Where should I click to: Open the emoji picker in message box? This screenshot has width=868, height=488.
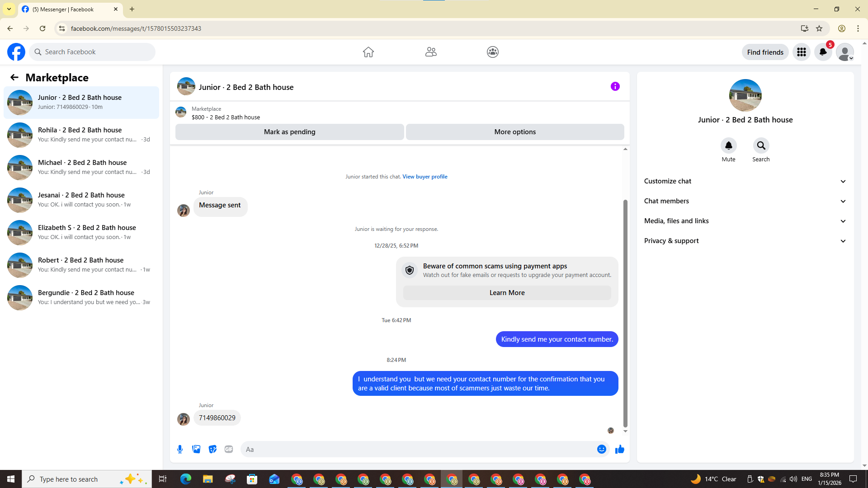pos(601,449)
